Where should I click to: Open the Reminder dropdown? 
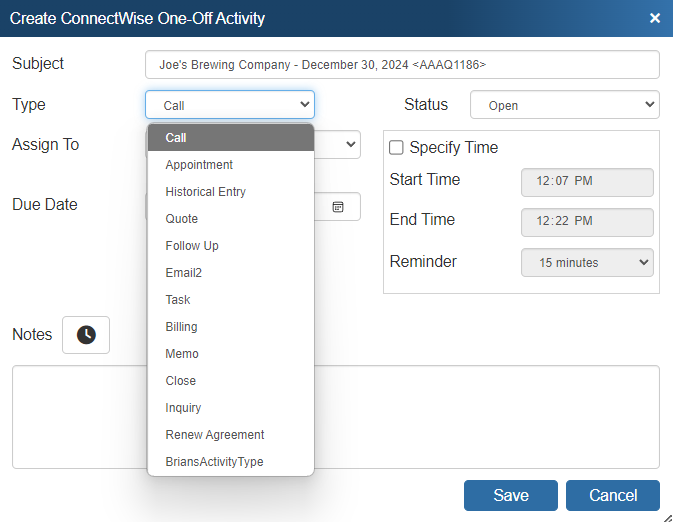coord(587,263)
